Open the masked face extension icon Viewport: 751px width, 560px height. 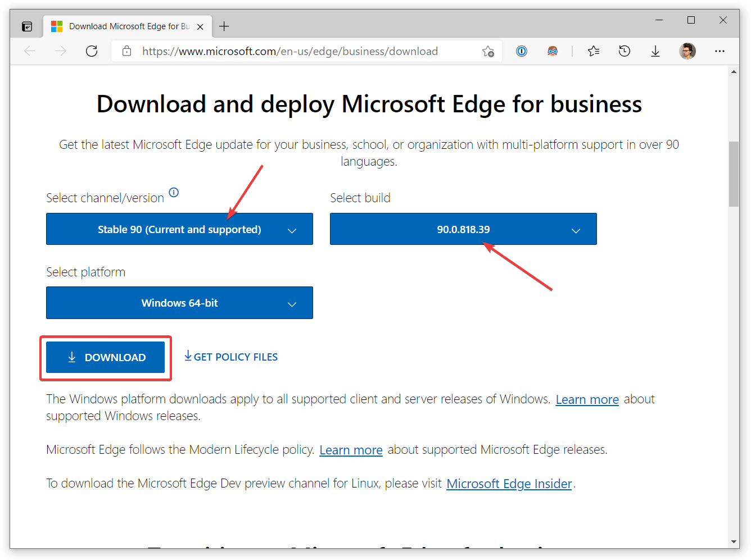[x=553, y=51]
